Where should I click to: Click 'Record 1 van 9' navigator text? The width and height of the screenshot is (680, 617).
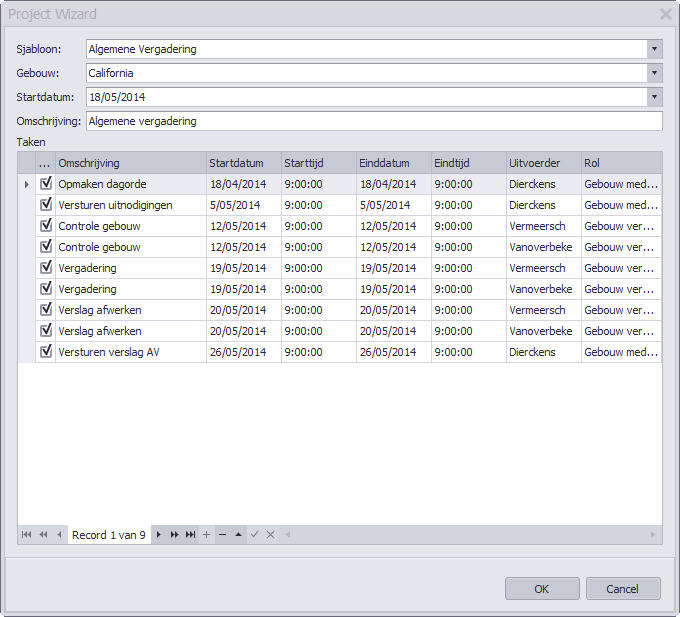tap(109, 535)
